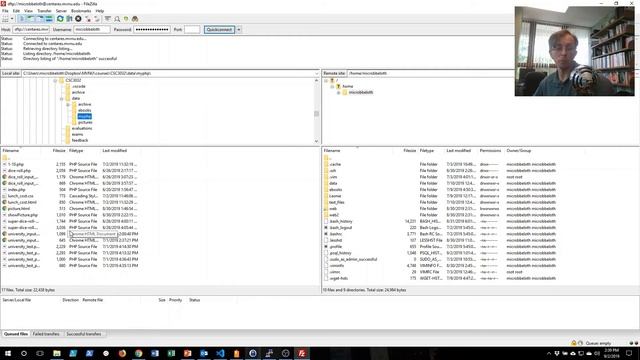Collapse the CSC3032 folder in local tree
This screenshot has width=640, height=360.
coord(55,80)
